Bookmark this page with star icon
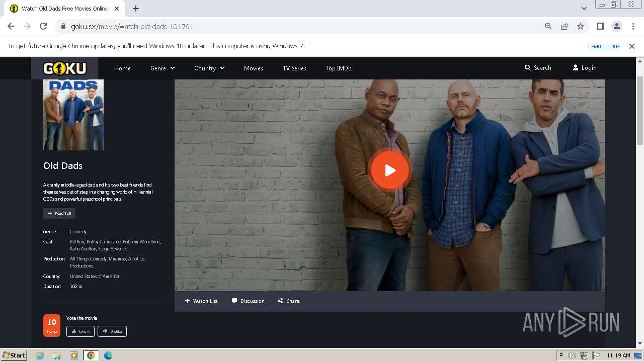The width and height of the screenshot is (644, 362). click(581, 26)
